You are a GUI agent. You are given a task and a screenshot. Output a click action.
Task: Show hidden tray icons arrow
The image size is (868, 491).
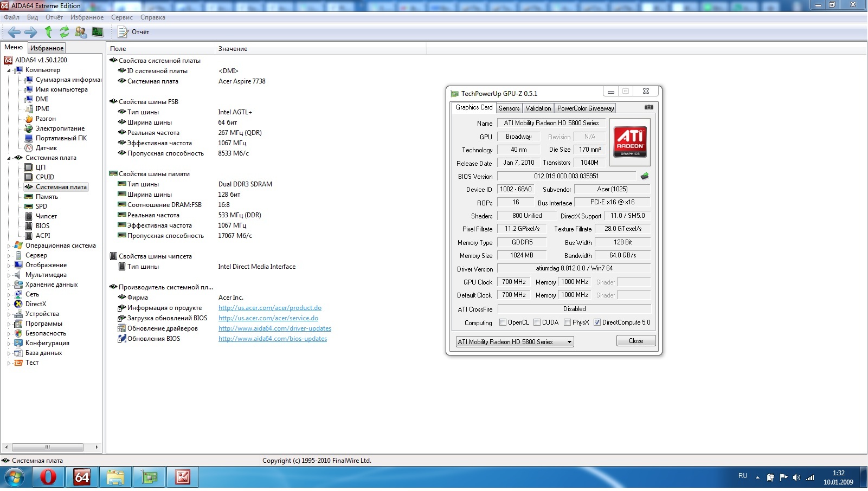(757, 477)
